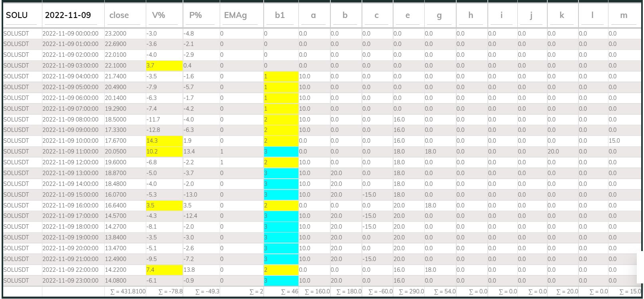The image size is (644, 299).
Task: Click the SOLU symbol filter field
Action: pos(22,16)
